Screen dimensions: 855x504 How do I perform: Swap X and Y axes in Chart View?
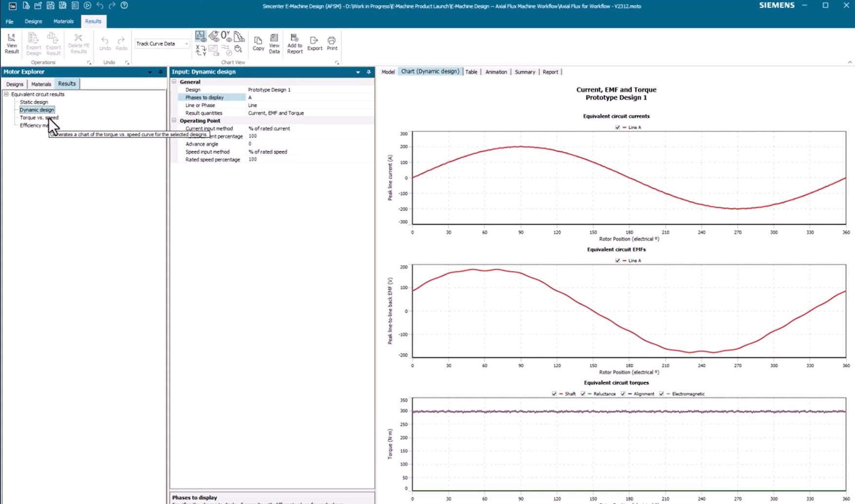(x=200, y=49)
